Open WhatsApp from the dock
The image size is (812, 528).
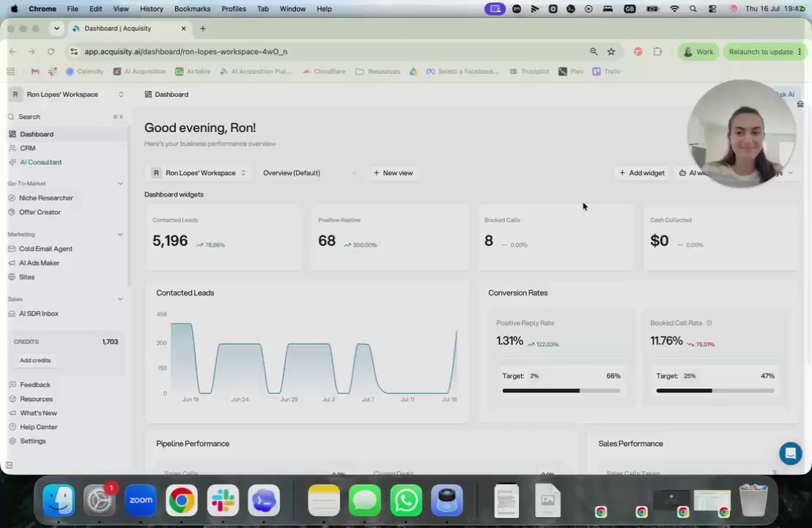pyautogui.click(x=406, y=500)
